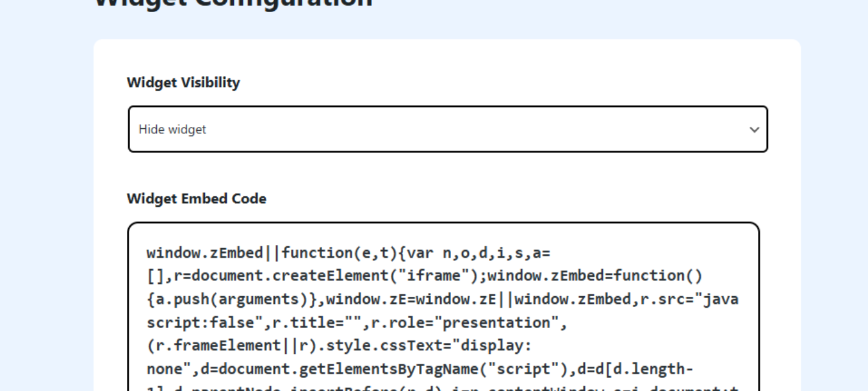Viewport: 868px width, 391px height.
Task: Click the Widget Visibility label
Action: pyautogui.click(x=183, y=83)
